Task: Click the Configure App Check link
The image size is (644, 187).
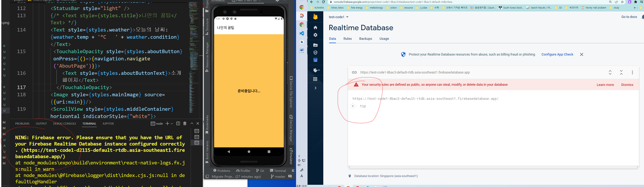Action: pos(557,54)
